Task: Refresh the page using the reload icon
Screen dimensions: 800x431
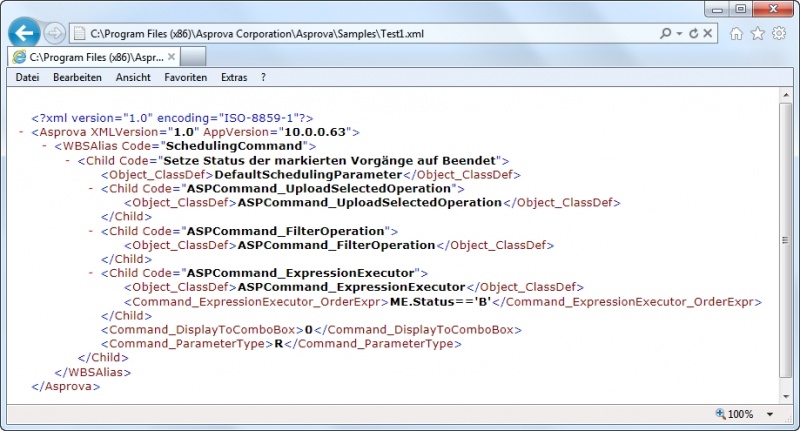Action: (694, 33)
